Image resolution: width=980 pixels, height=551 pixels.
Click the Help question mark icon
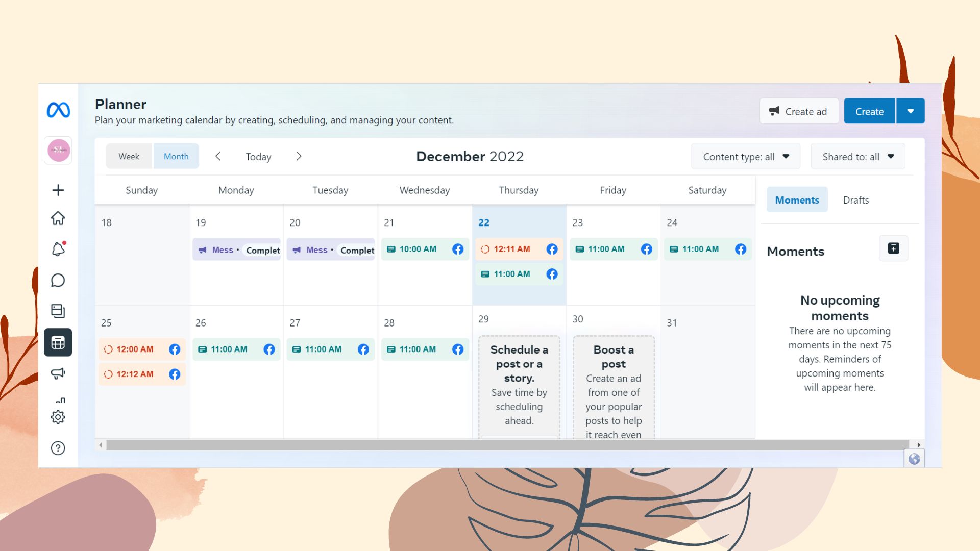point(58,448)
